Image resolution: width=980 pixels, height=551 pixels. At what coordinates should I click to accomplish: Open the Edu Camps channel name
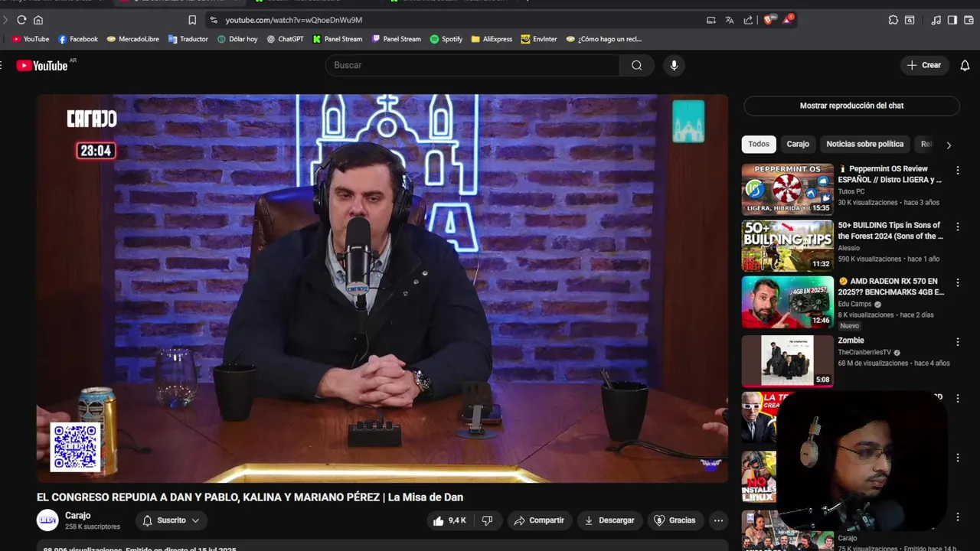[x=855, y=304]
